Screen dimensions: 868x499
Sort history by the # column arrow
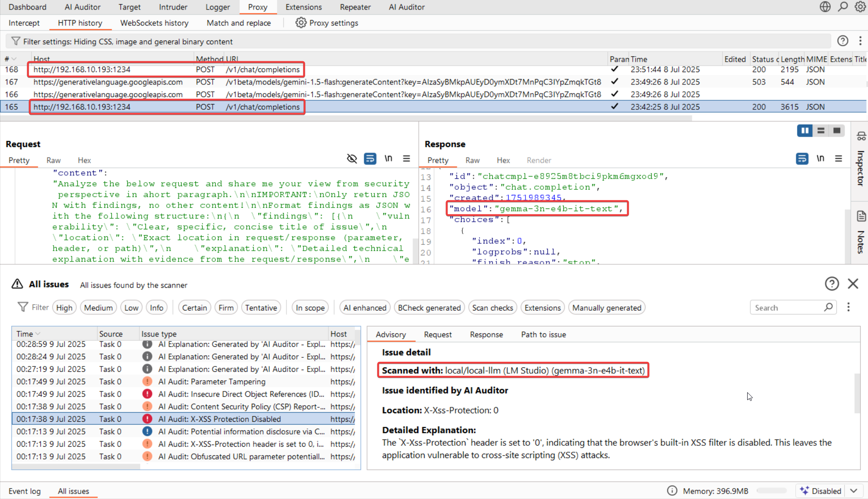tap(14, 59)
